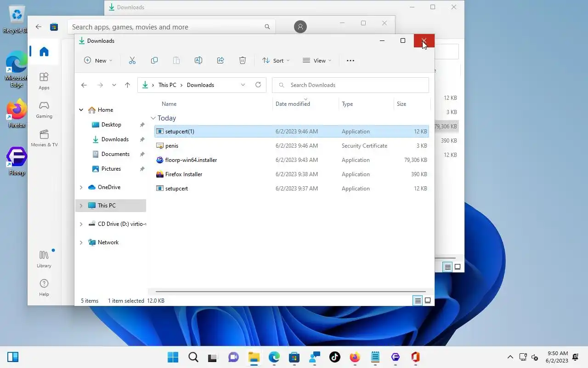The height and width of the screenshot is (368, 588).
Task: Collapse the Home tree node
Action: [x=81, y=110]
